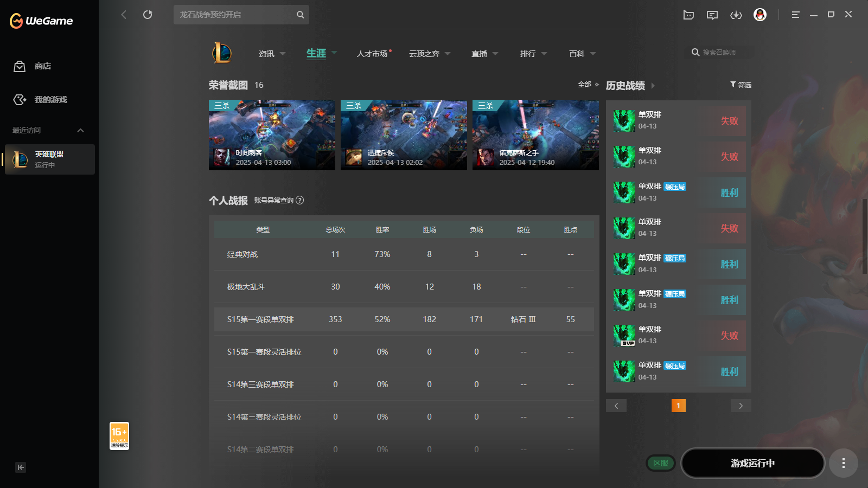The image size is (868, 488).
Task: Collapse the 最近访问 section
Action: coord(80,130)
